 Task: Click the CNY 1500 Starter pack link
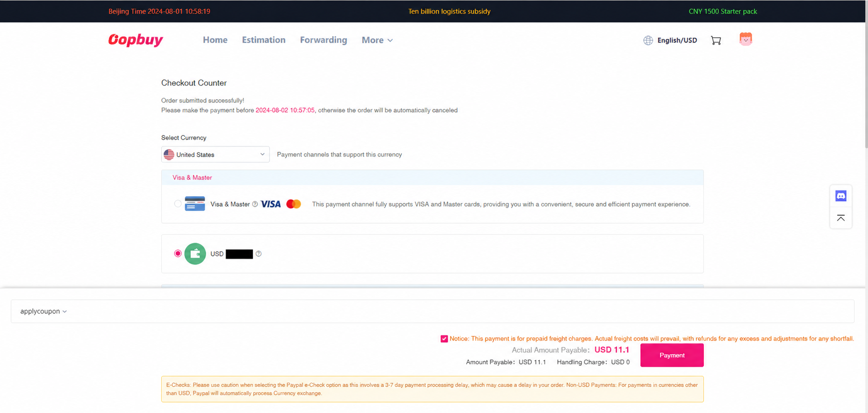point(722,11)
